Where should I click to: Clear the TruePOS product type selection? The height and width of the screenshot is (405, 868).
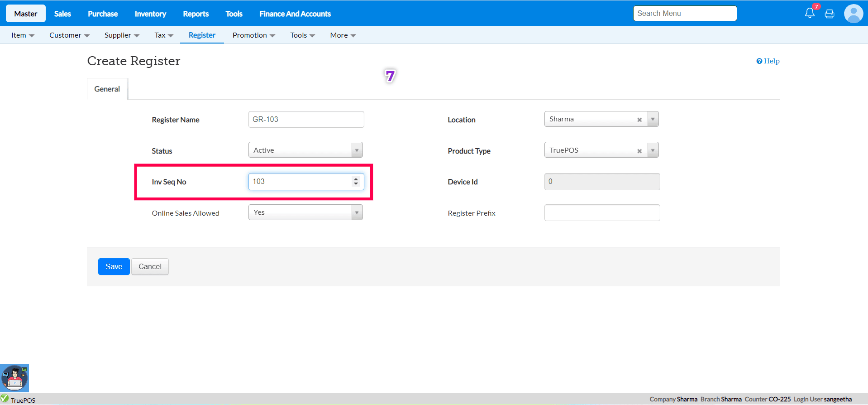639,151
